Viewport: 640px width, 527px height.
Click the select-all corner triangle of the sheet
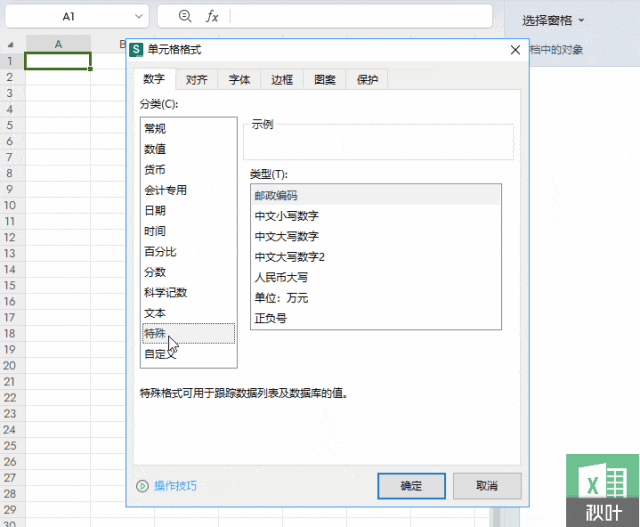click(x=10, y=44)
